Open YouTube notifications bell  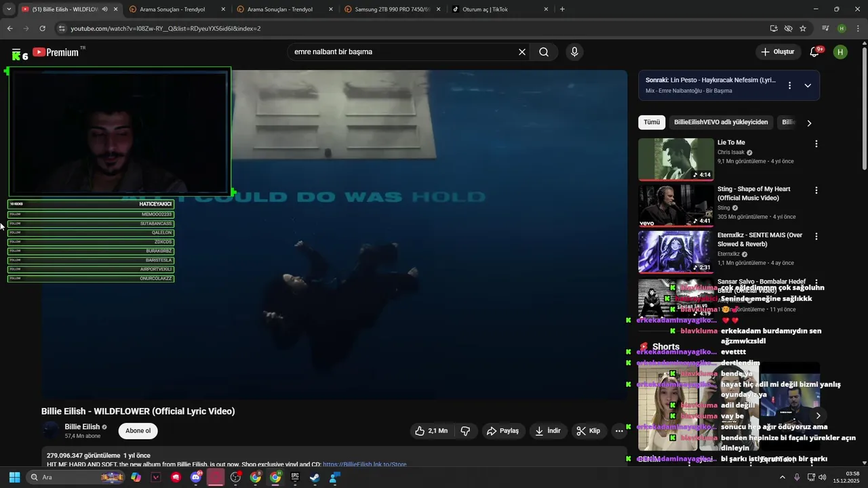pyautogui.click(x=815, y=52)
